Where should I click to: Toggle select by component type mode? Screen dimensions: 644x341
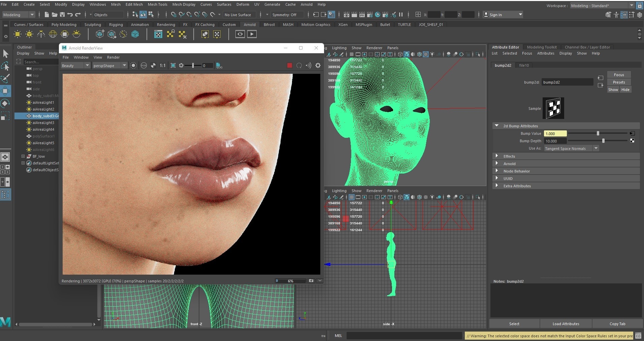pos(151,14)
